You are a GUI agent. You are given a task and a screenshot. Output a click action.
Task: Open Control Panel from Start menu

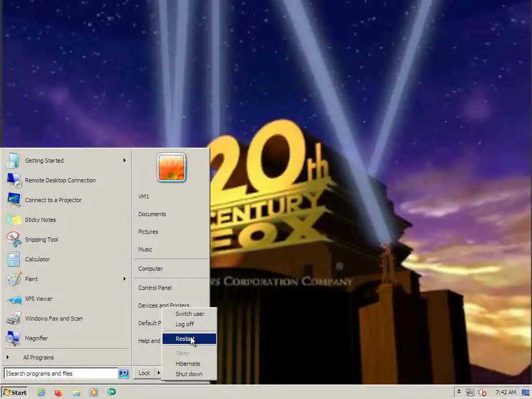155,288
